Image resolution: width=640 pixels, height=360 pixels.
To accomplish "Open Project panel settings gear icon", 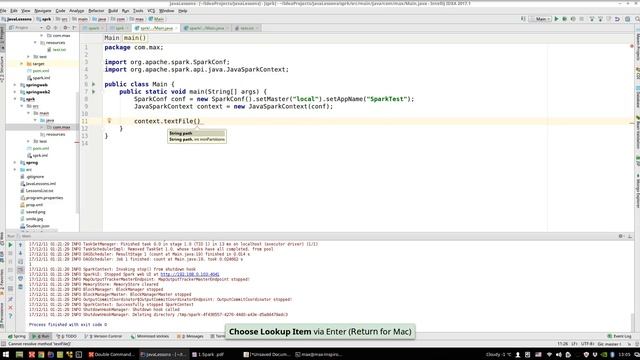I will 65,28.
